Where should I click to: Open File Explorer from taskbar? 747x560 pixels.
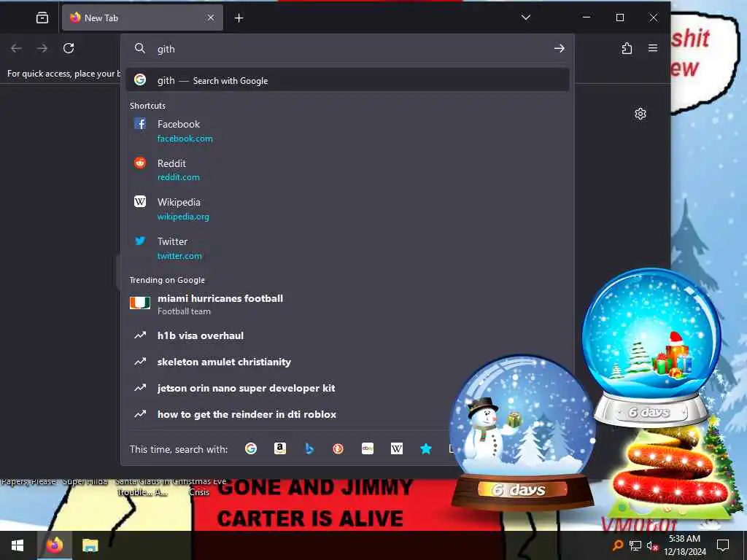90,545
